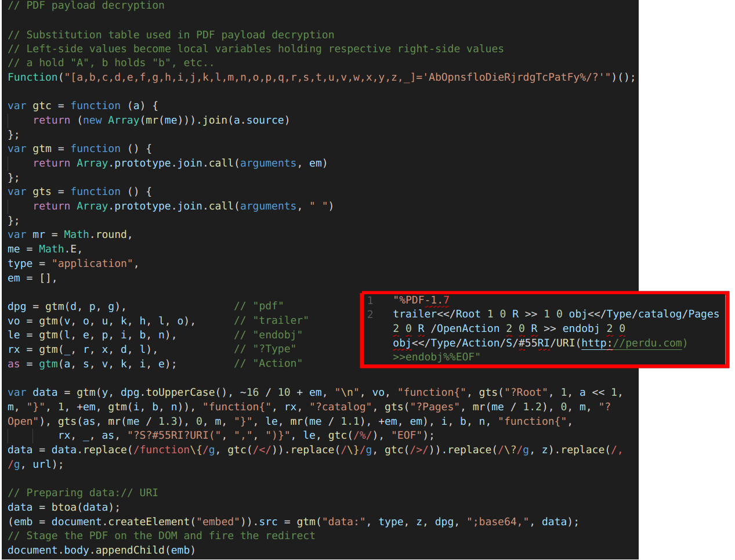This screenshot has width=735, height=560.
Task: Click the http://perdu.com link in the PDF snippet
Action: [632, 343]
